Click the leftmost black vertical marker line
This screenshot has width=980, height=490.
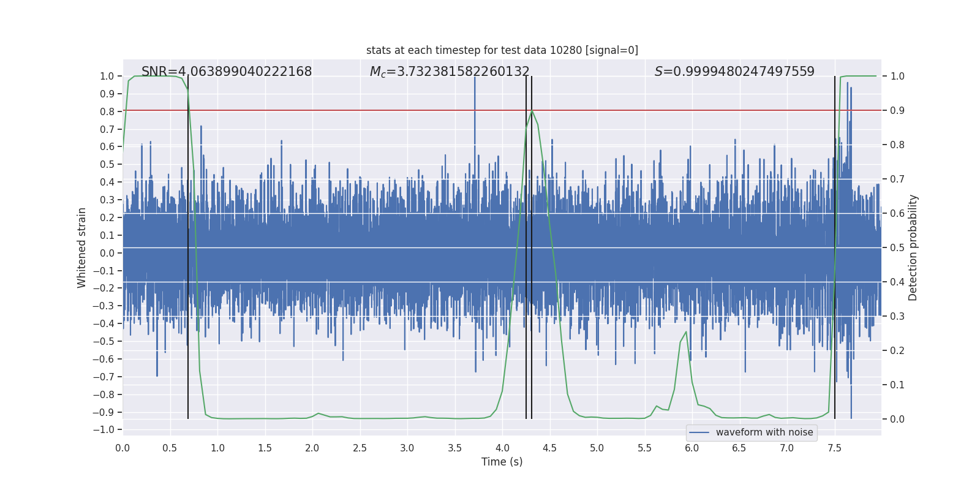click(x=188, y=306)
